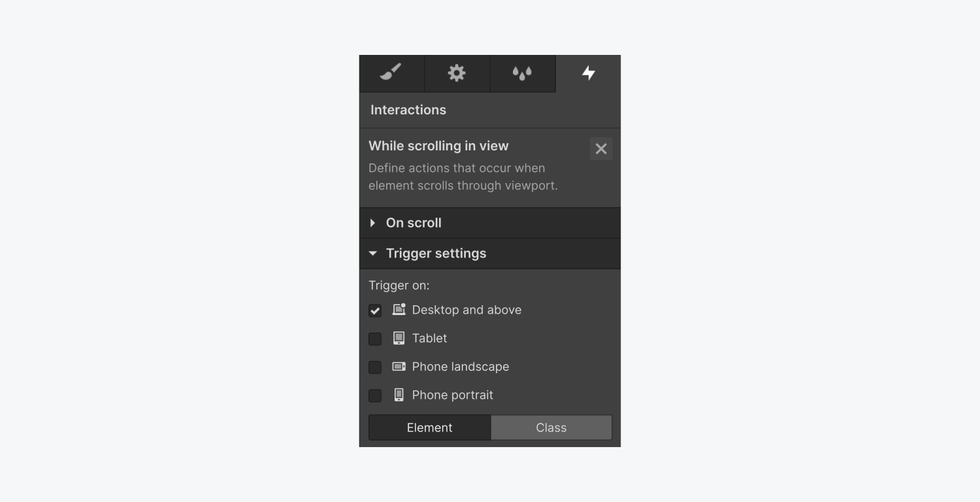Image resolution: width=980 pixels, height=502 pixels.
Task: Enable the Phone portrait checkbox
Action: coord(375,395)
